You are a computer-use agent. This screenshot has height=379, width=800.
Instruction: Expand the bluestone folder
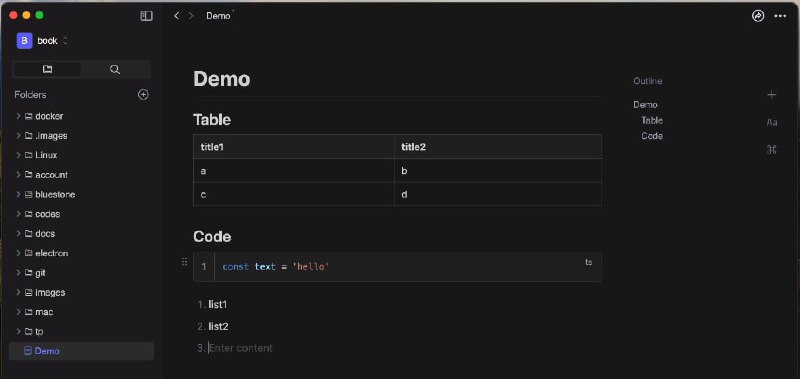click(19, 194)
